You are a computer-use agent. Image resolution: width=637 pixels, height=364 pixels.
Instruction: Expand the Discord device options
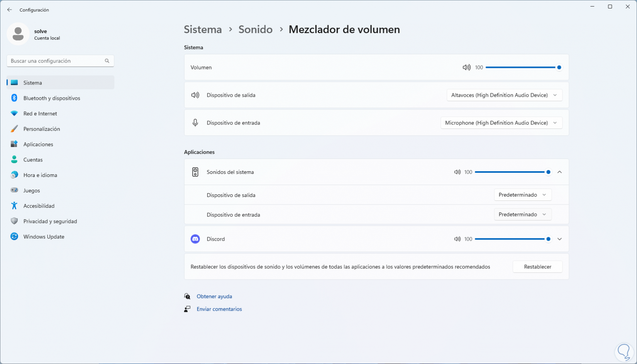(x=559, y=239)
